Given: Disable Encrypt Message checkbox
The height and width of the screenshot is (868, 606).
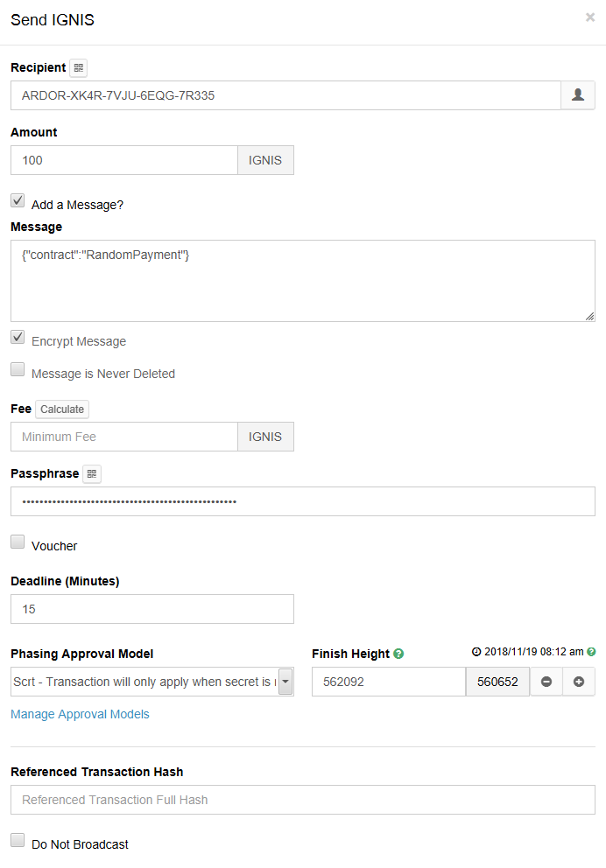Looking at the screenshot, I should pyautogui.click(x=18, y=337).
